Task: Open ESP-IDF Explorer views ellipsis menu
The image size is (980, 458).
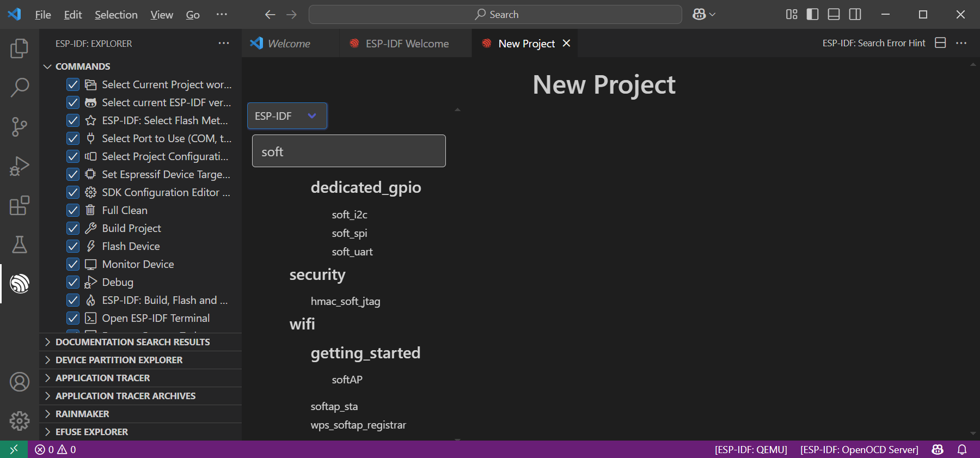Action: tap(224, 43)
